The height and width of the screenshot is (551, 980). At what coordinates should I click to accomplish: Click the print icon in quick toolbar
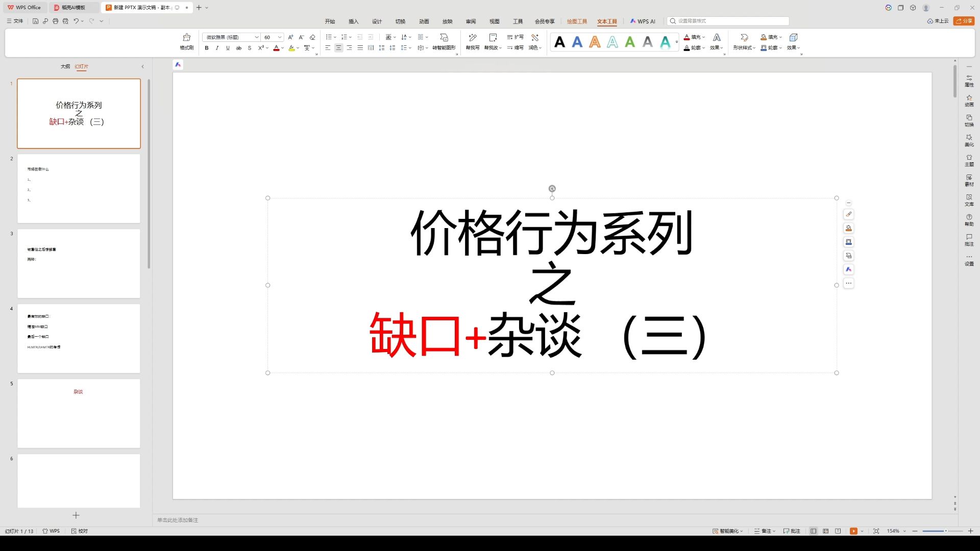point(56,21)
